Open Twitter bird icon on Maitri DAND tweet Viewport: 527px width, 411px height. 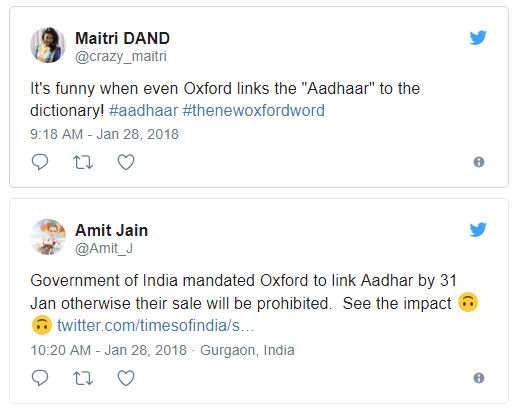478,38
